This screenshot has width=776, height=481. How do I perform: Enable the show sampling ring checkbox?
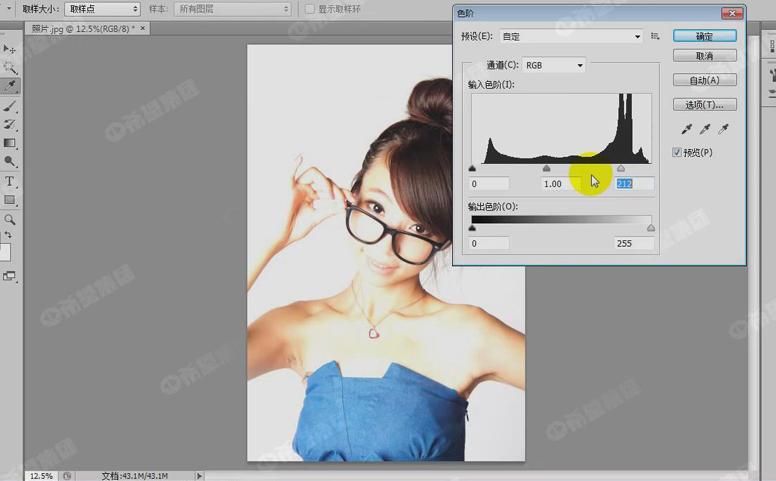coord(310,9)
